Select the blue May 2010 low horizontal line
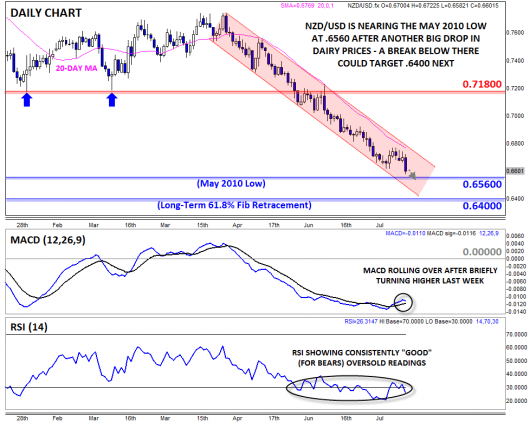This screenshot has height=423, width=530. coord(255,178)
